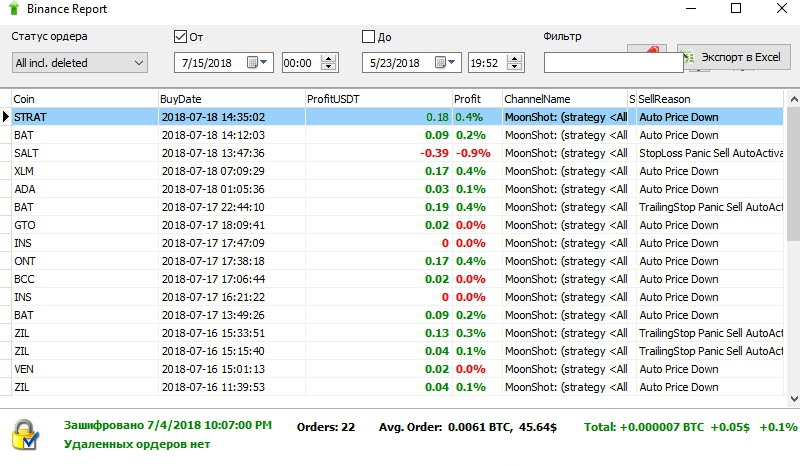The height and width of the screenshot is (466, 800).
Task: Click the Экспорт в Excel button
Action: point(734,57)
